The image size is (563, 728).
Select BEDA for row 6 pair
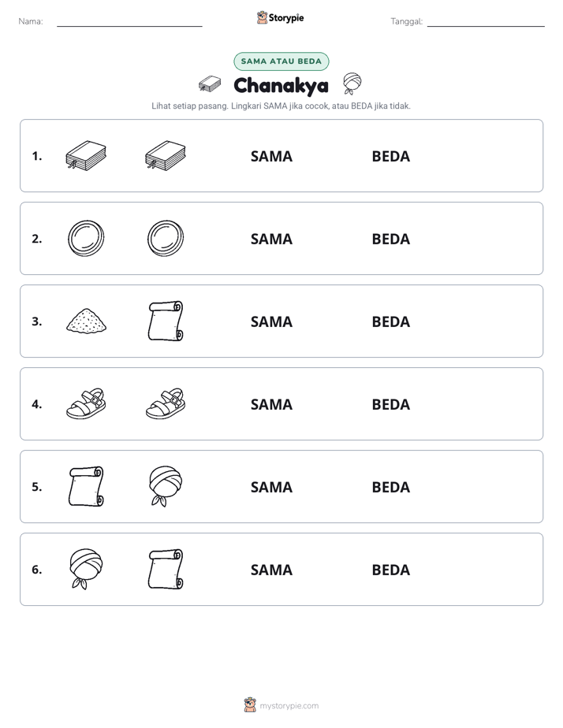[390, 570]
